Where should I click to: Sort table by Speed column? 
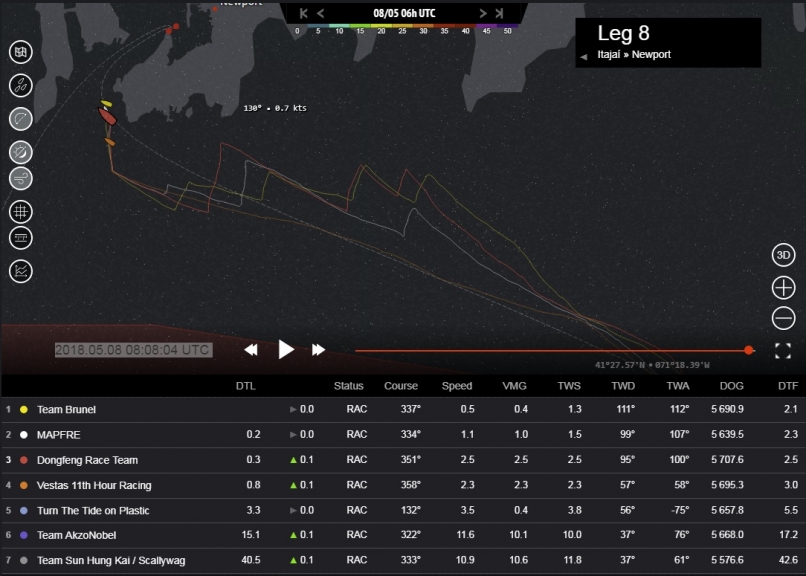pyautogui.click(x=456, y=386)
